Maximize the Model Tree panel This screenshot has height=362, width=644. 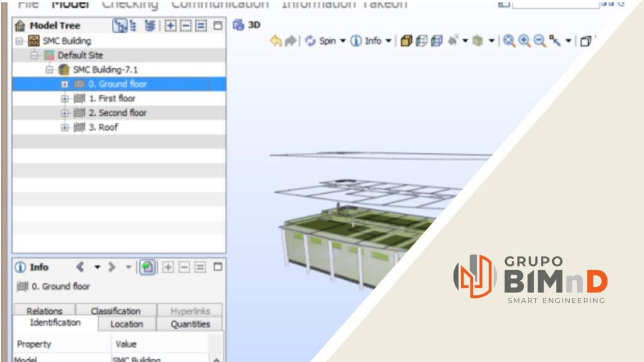(218, 26)
